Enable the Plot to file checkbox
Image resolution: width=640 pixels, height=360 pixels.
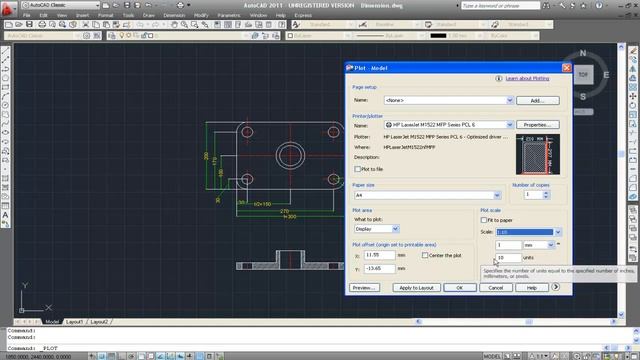tap(358, 169)
